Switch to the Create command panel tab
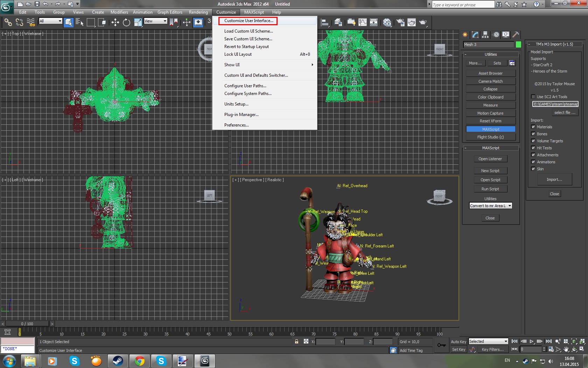 point(465,34)
